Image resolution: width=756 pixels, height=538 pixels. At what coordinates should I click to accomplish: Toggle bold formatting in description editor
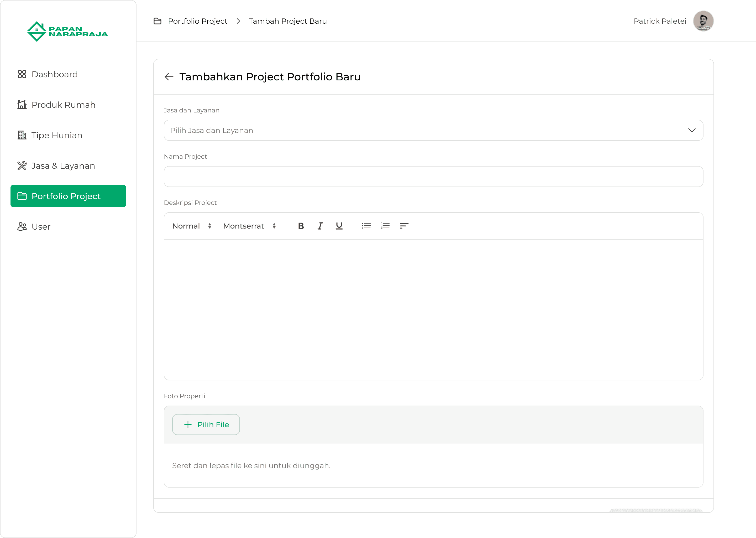[301, 226]
